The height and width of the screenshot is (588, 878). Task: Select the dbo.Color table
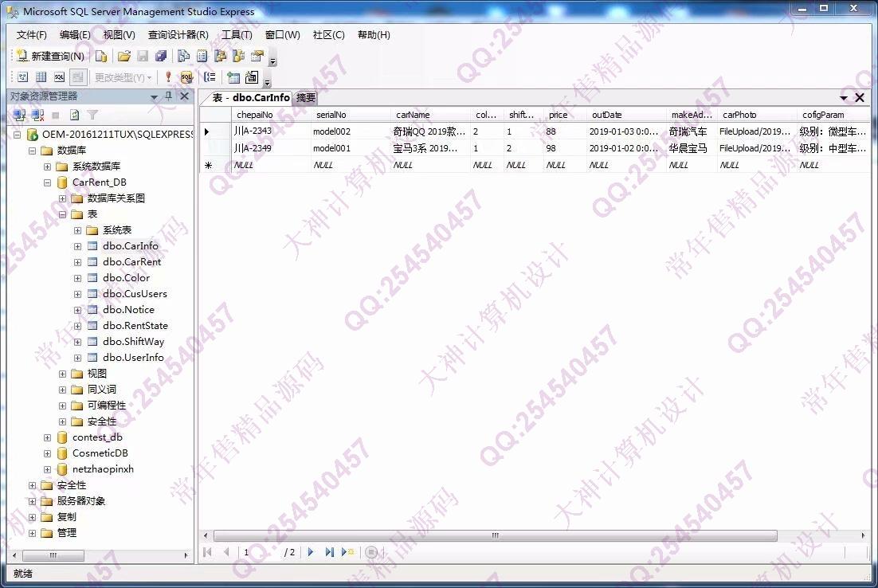click(x=126, y=278)
